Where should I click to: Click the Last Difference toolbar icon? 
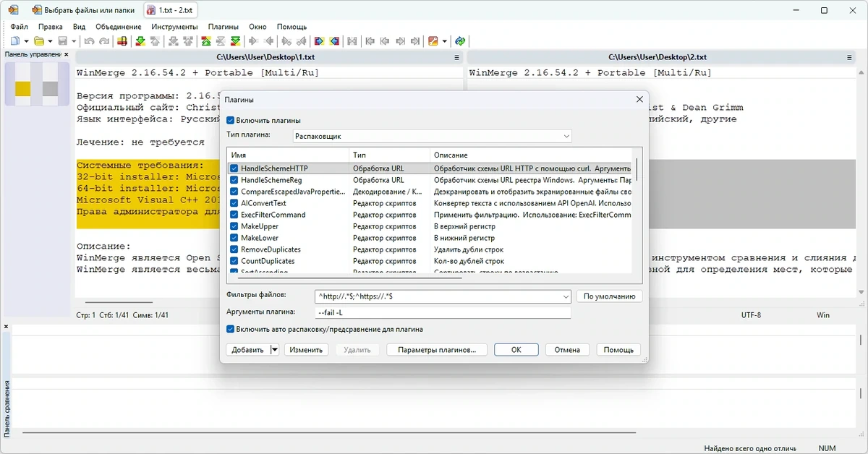(x=236, y=41)
